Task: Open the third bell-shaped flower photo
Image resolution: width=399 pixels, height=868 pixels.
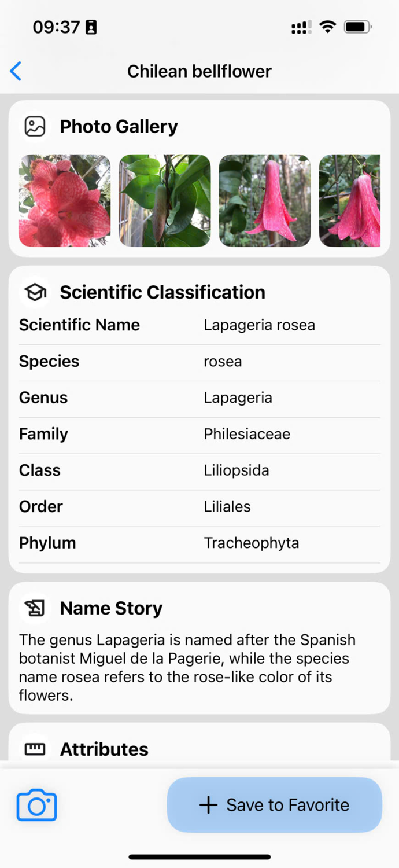Action: point(264,200)
